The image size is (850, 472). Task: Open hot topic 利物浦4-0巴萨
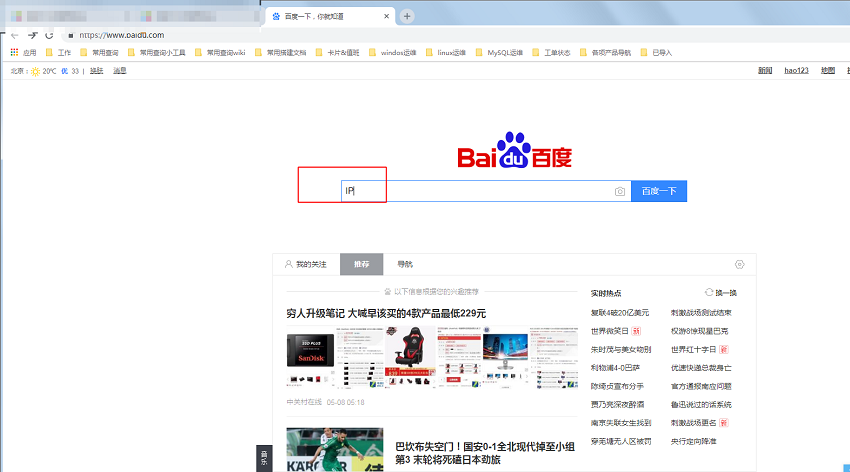(615, 368)
